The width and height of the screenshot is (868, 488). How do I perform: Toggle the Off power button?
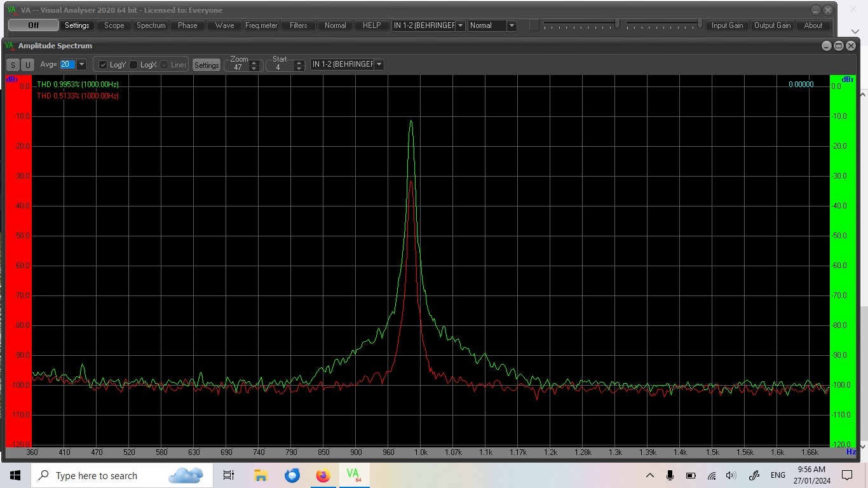pyautogui.click(x=33, y=25)
